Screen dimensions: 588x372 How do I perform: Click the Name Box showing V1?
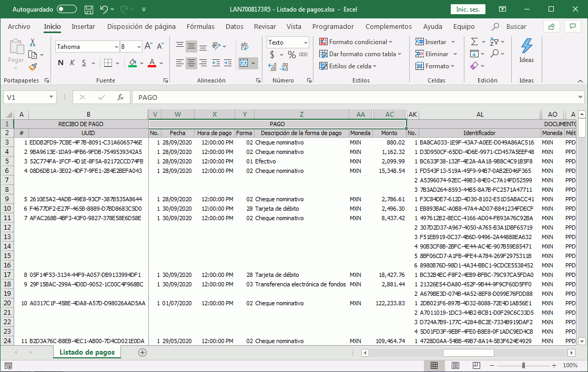tap(26, 97)
